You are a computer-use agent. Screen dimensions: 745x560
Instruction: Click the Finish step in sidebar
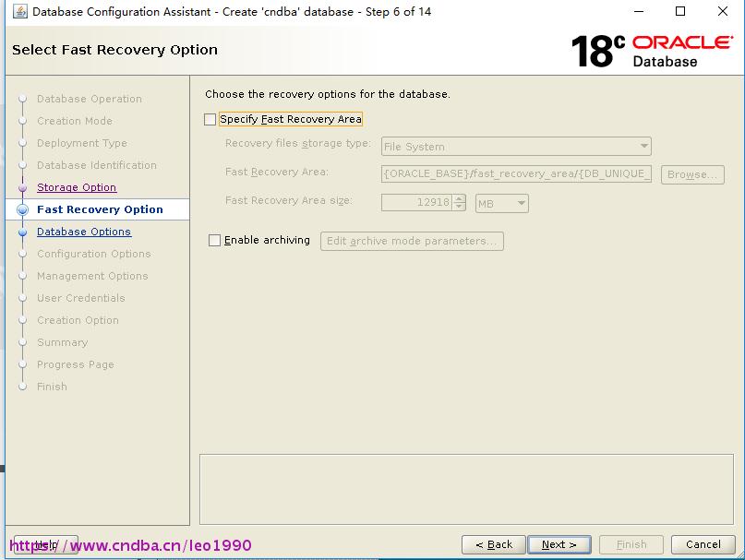coord(52,387)
